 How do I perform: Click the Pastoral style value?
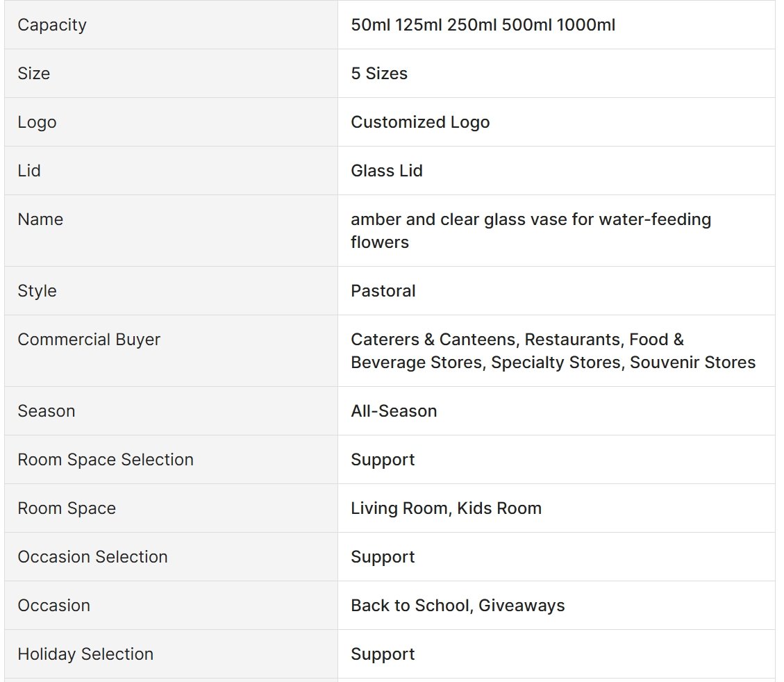(x=383, y=291)
